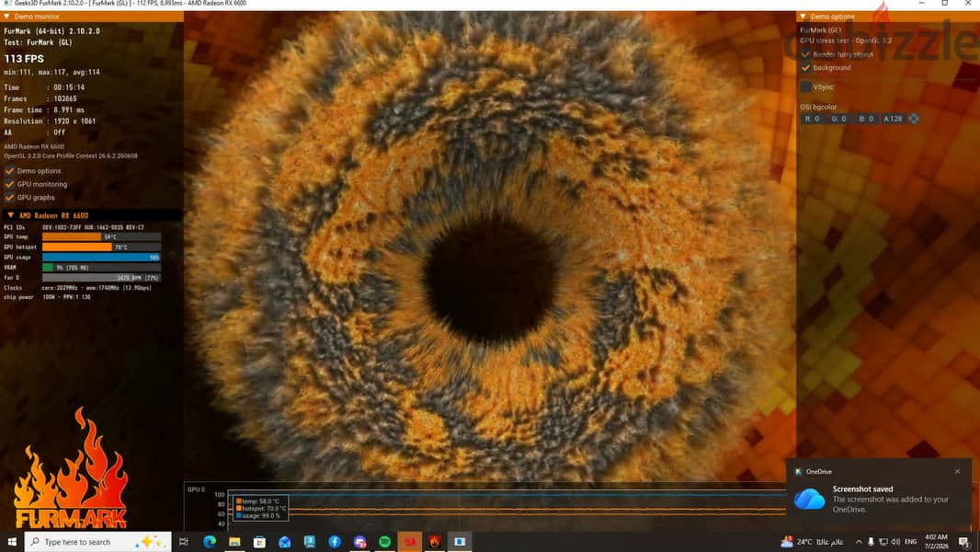Screen dimensions: 980x552
Task: Click the R: 0 color value field
Action: (x=813, y=118)
